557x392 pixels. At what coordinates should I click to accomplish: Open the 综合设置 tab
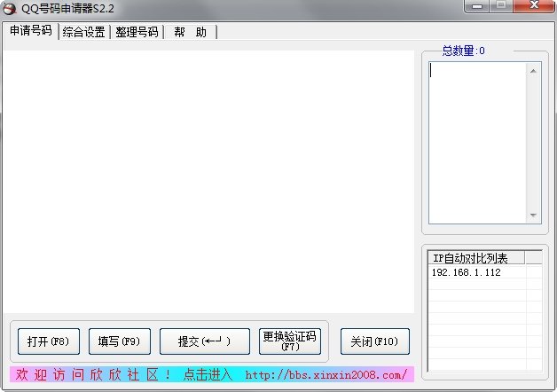tap(84, 32)
